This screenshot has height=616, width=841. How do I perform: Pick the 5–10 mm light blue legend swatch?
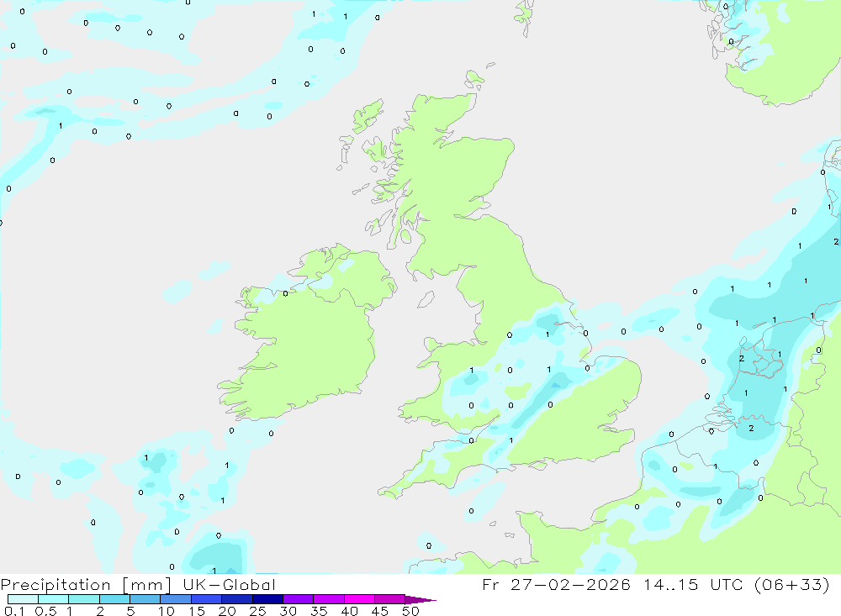coord(145,599)
